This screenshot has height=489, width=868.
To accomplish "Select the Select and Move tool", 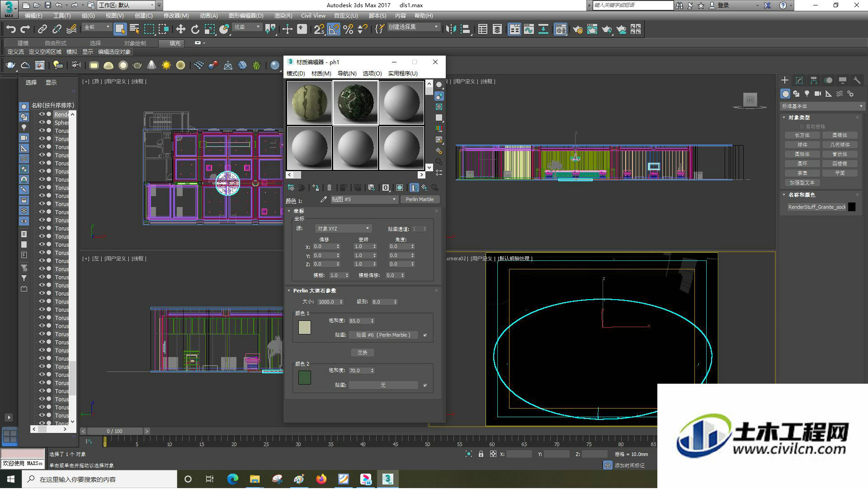I will click(180, 29).
